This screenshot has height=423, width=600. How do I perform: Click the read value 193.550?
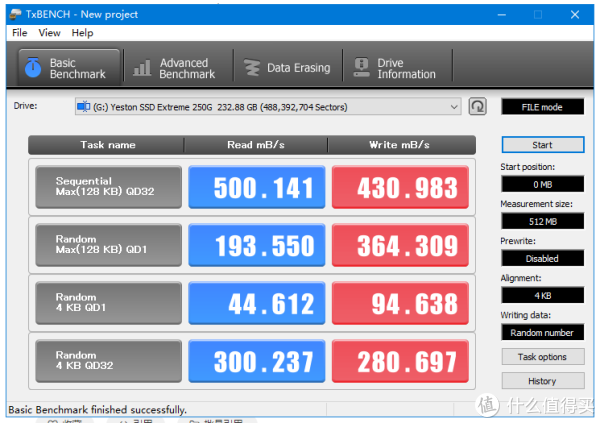click(257, 245)
